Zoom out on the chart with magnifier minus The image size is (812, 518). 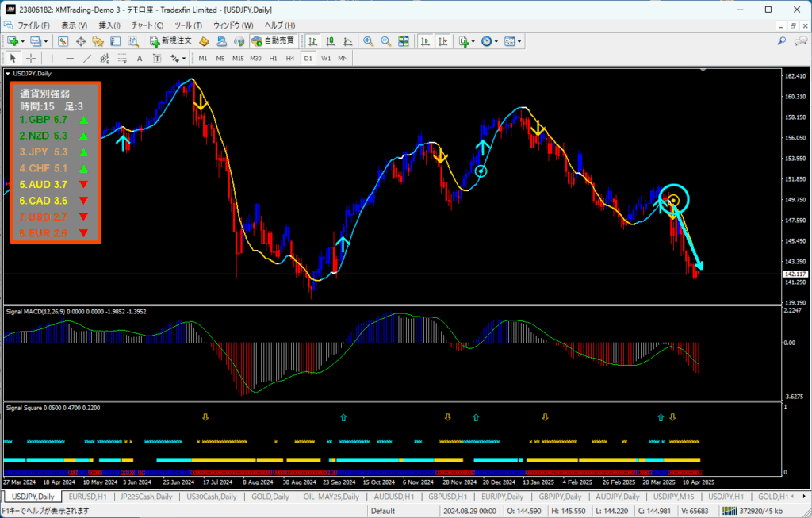tap(386, 41)
